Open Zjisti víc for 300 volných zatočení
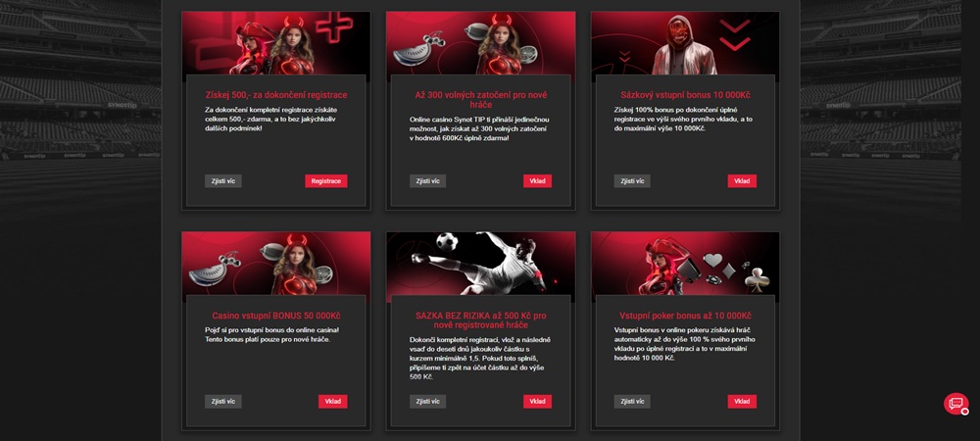 (x=427, y=181)
